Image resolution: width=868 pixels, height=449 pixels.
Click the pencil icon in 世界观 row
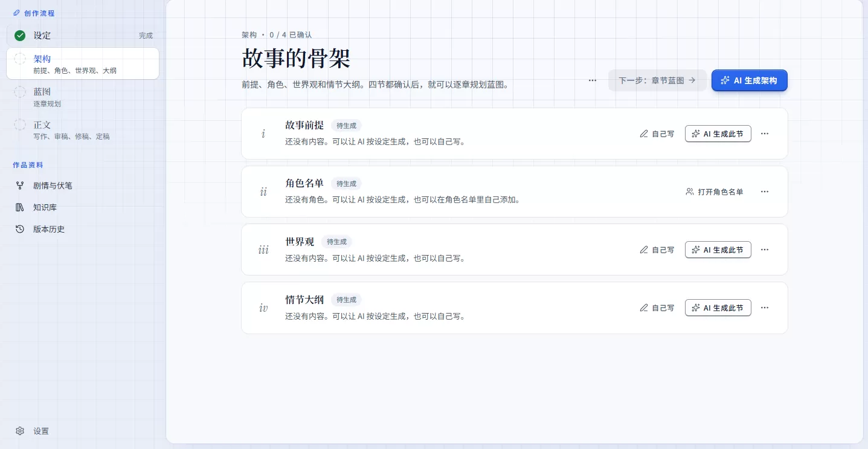tap(644, 250)
